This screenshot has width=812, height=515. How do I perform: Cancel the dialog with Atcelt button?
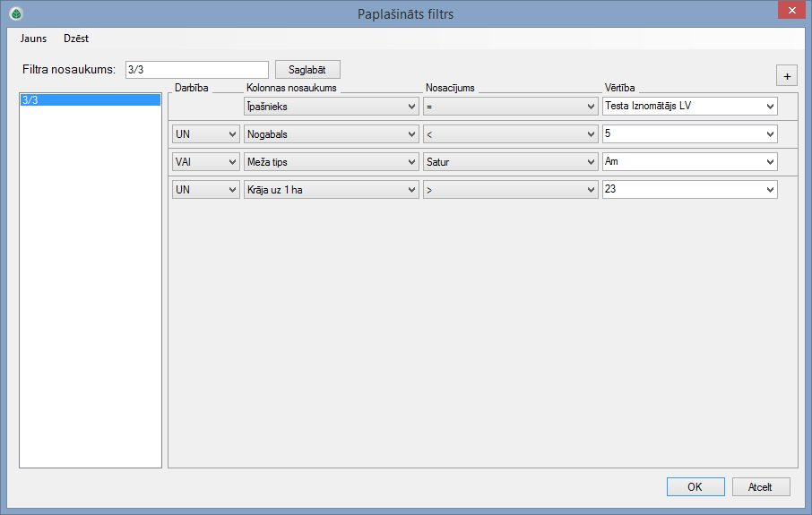[761, 487]
